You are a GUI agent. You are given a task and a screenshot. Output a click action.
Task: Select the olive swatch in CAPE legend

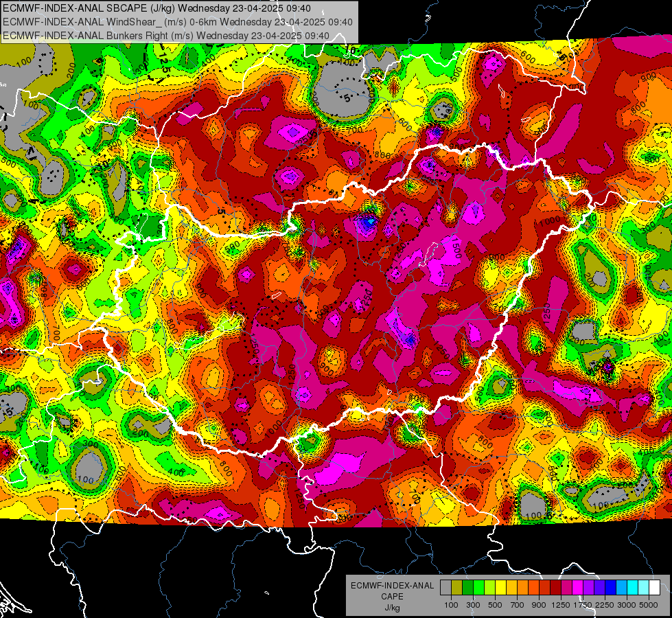click(457, 587)
